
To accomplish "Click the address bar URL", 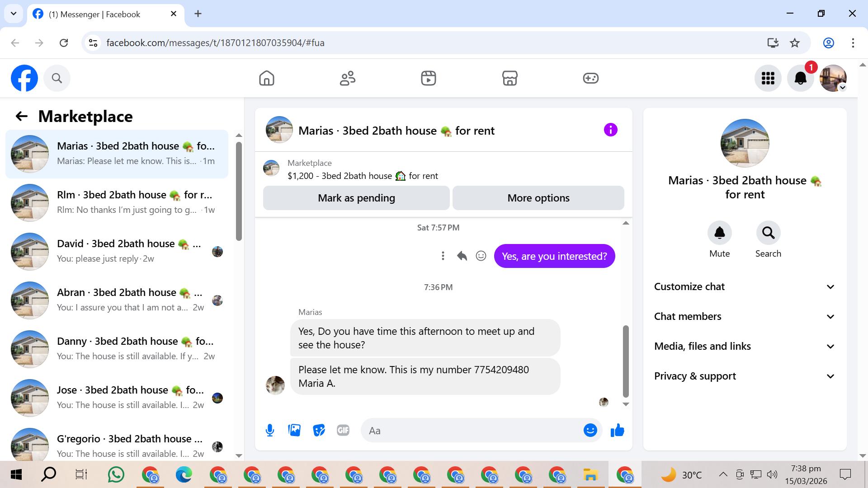I will [215, 43].
